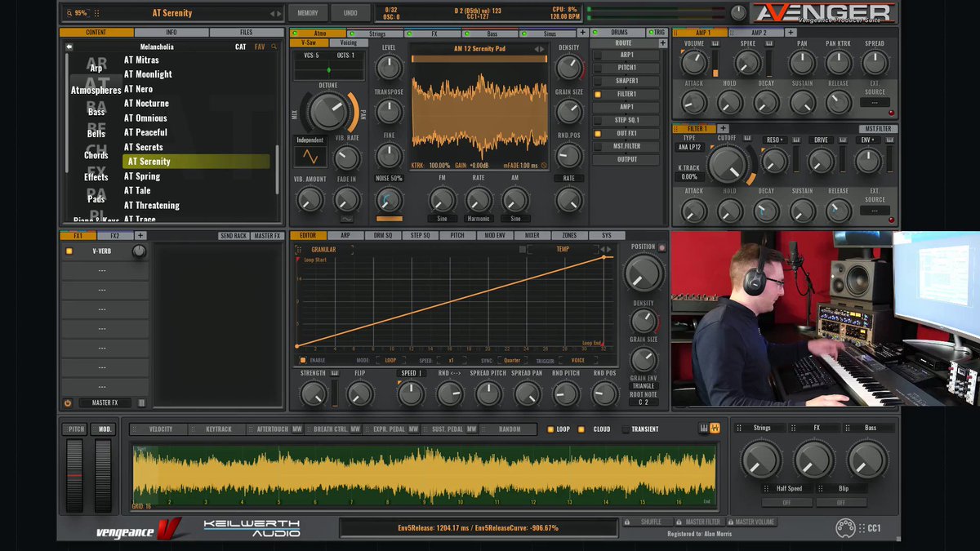Click the SEND RACK button
The width and height of the screenshot is (980, 551).
click(234, 236)
